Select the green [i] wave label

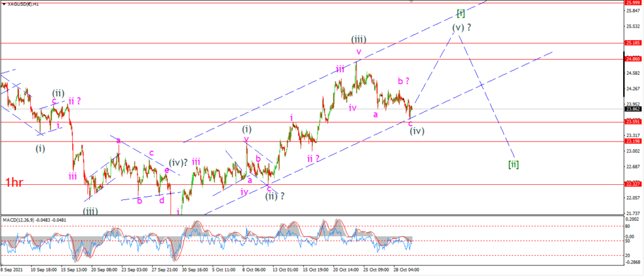461,13
